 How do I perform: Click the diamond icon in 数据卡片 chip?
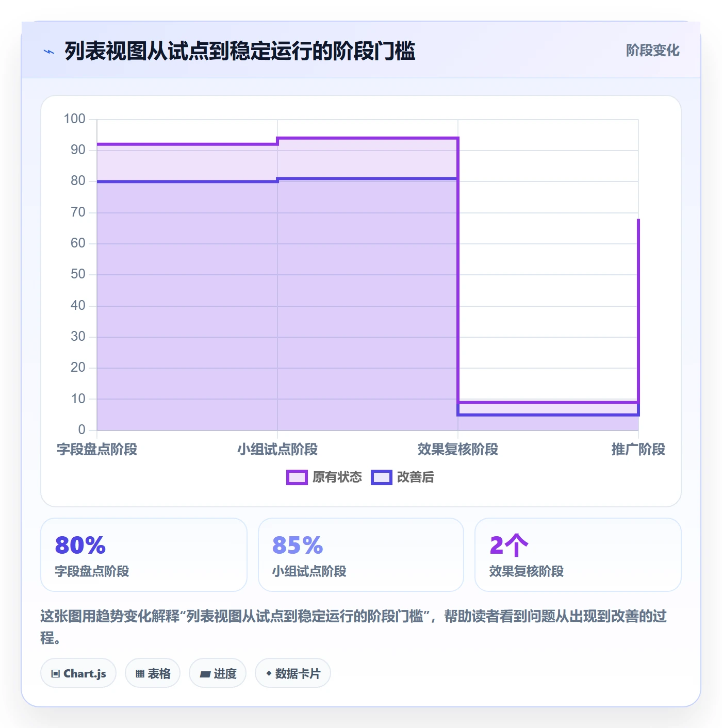[x=269, y=673]
